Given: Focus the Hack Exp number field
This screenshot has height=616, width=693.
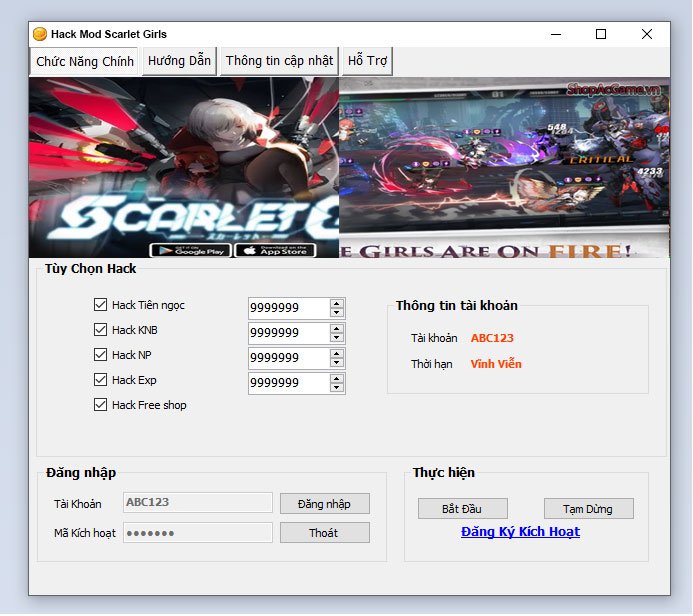Looking at the screenshot, I should pyautogui.click(x=289, y=383).
